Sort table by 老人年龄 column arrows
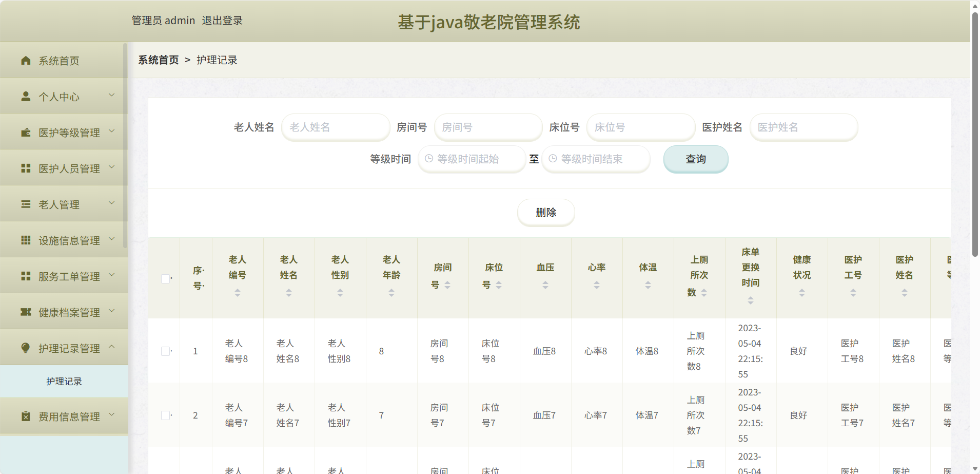The image size is (980, 474). click(x=391, y=293)
